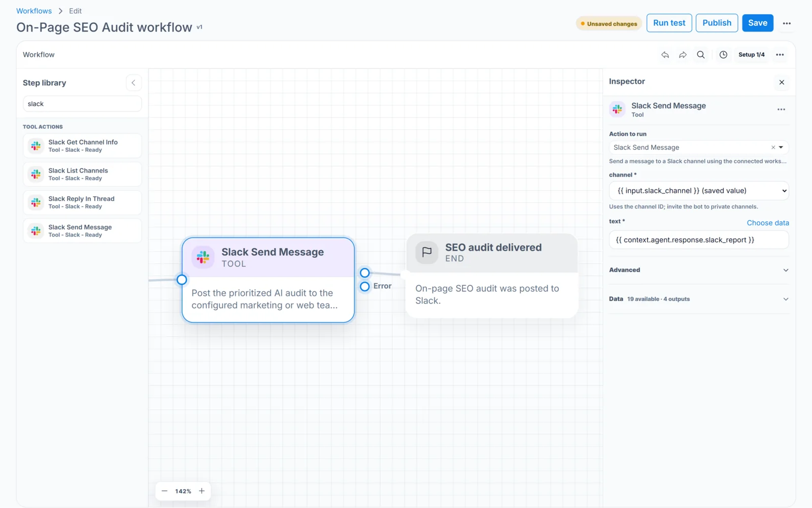Select the SEO audit delivered END node
Screen dimensions: 812x508
click(x=492, y=276)
